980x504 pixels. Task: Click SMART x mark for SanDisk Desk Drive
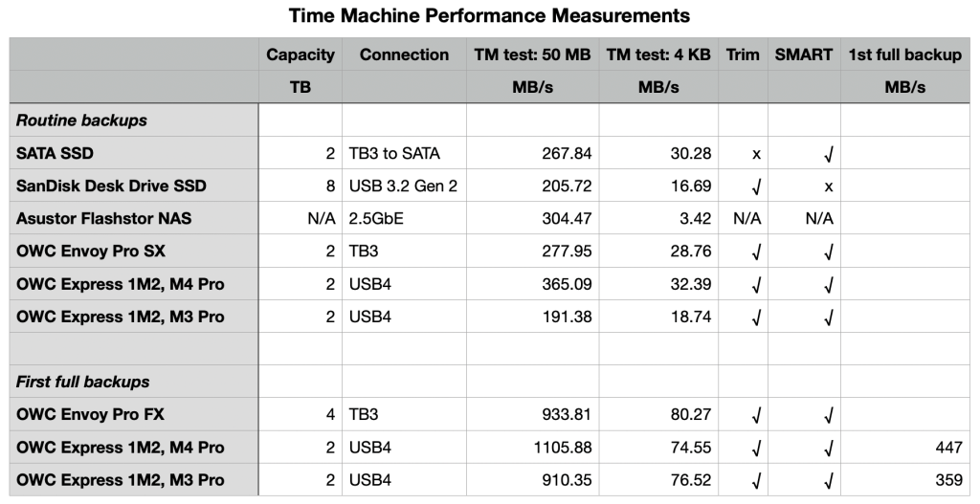pyautogui.click(x=829, y=186)
